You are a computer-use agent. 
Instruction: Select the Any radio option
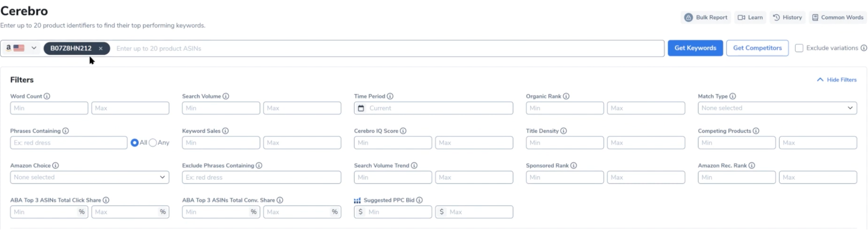153,143
